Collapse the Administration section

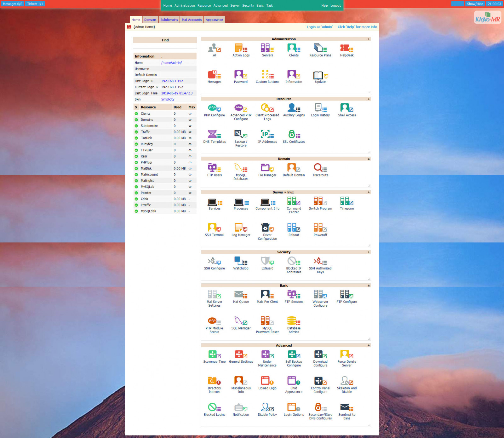(369, 39)
